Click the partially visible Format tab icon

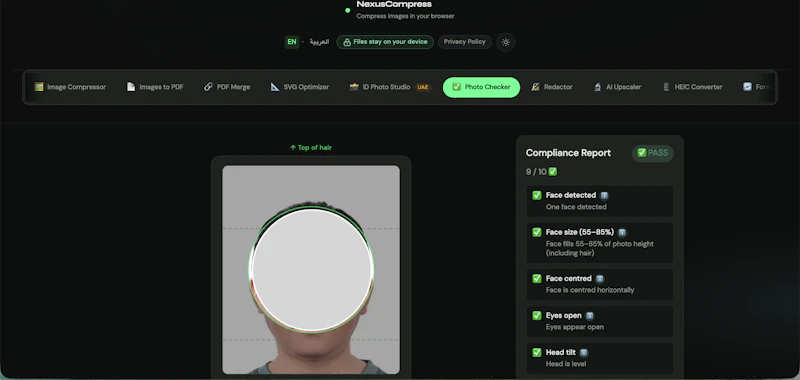(747, 87)
